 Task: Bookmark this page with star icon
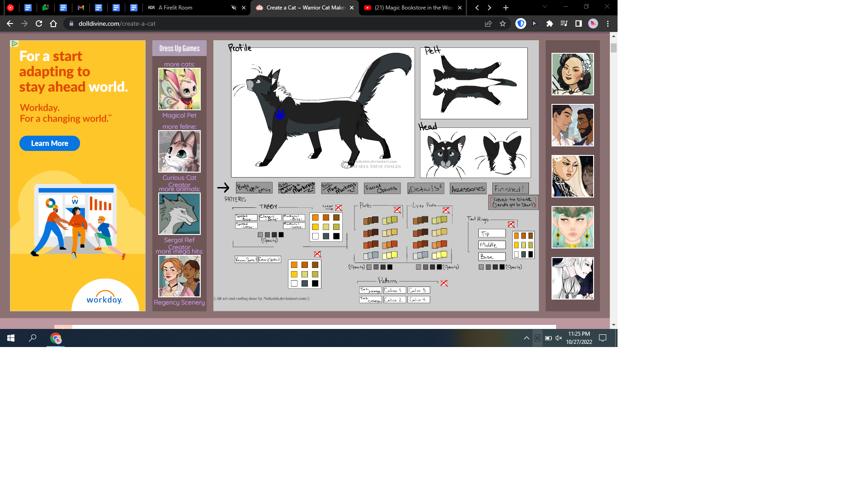coord(503,23)
